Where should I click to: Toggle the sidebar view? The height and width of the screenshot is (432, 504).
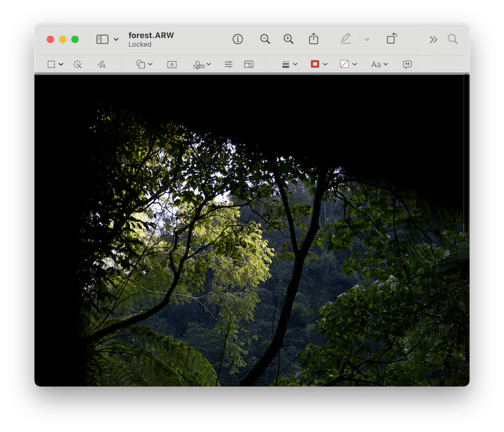[x=103, y=38]
